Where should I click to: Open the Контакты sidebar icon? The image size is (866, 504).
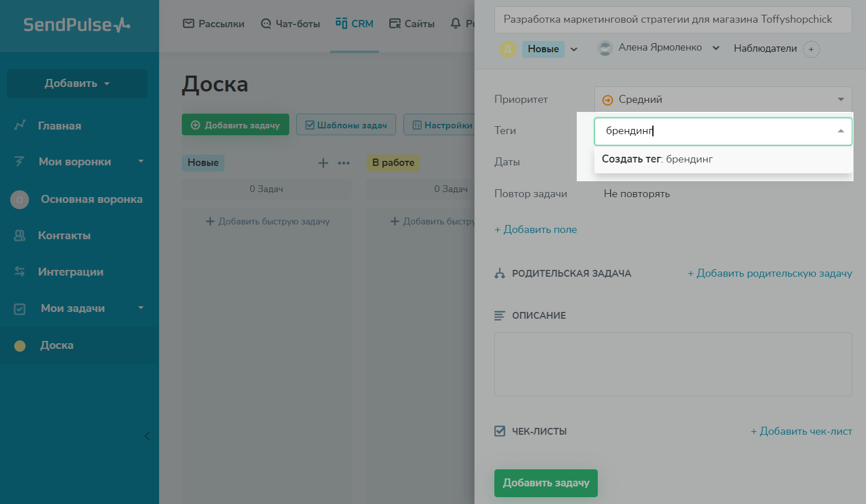pos(20,236)
